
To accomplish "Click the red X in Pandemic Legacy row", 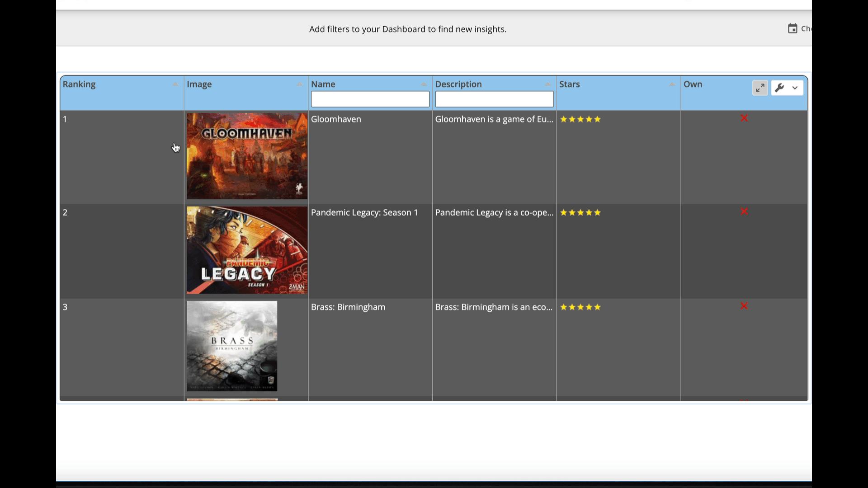I will click(744, 211).
